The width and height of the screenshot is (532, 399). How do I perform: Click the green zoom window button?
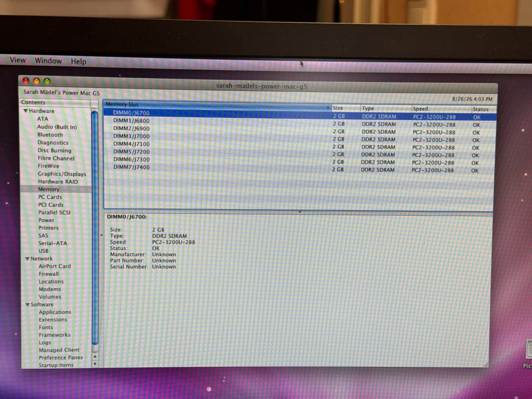pos(47,82)
